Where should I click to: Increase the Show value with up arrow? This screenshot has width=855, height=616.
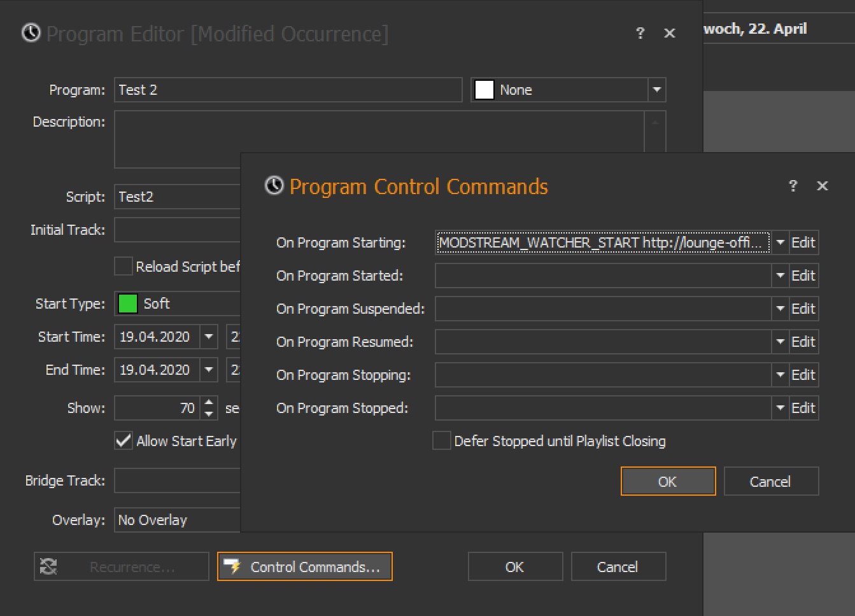[209, 402]
